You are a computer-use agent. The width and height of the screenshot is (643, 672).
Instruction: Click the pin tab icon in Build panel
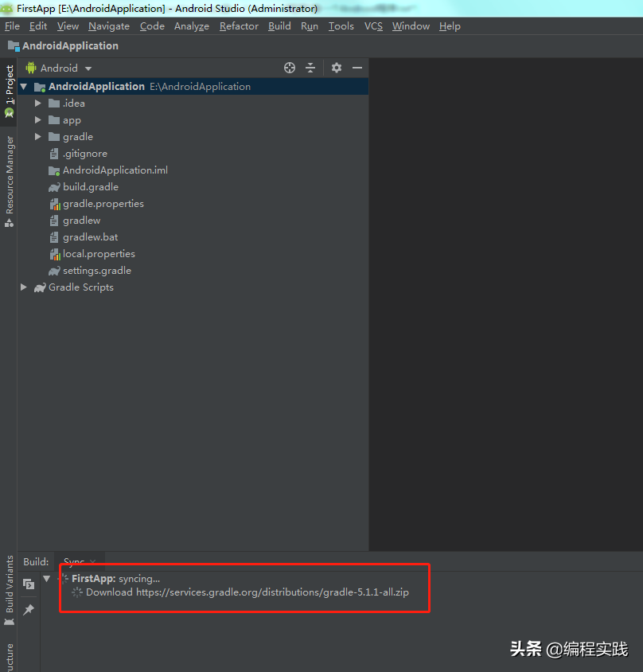tap(29, 609)
